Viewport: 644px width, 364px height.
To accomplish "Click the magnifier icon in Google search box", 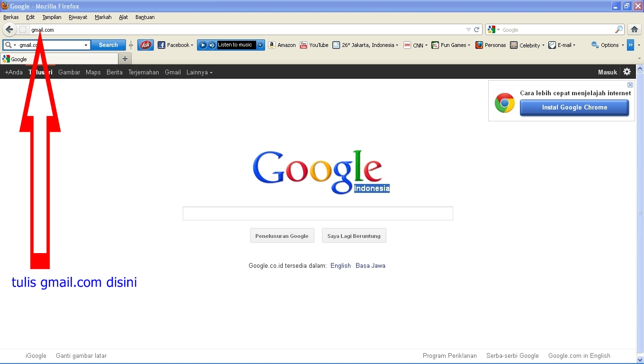I will tap(619, 29).
